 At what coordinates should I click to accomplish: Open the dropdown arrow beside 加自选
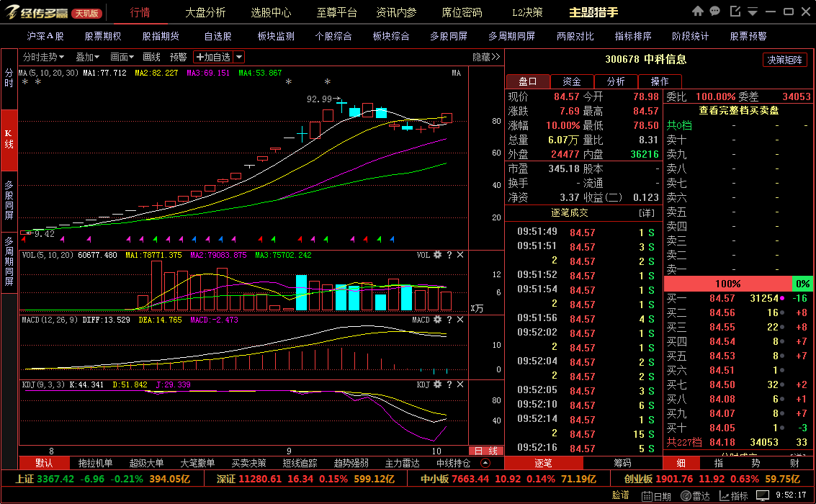(238, 57)
